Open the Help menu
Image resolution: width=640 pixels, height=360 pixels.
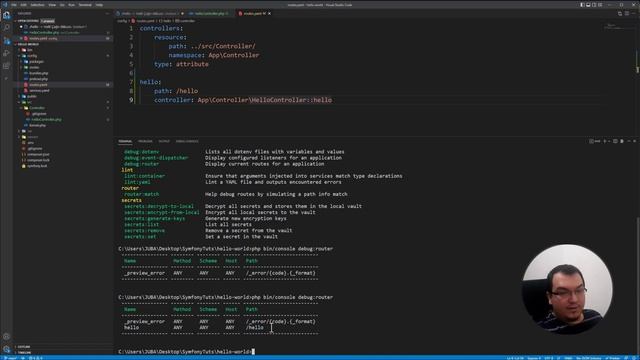pos(99,5)
